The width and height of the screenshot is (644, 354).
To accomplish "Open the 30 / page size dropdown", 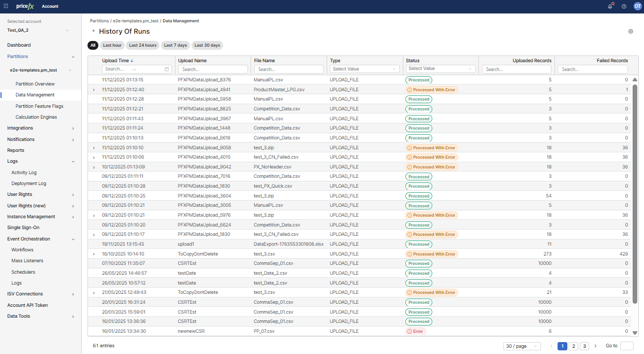I will 521,346.
